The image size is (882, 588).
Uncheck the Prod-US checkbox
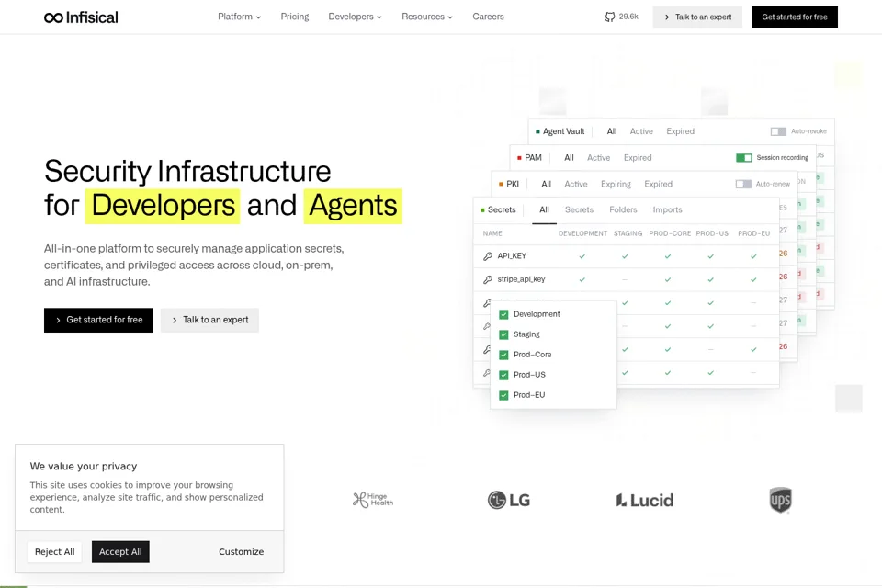504,375
